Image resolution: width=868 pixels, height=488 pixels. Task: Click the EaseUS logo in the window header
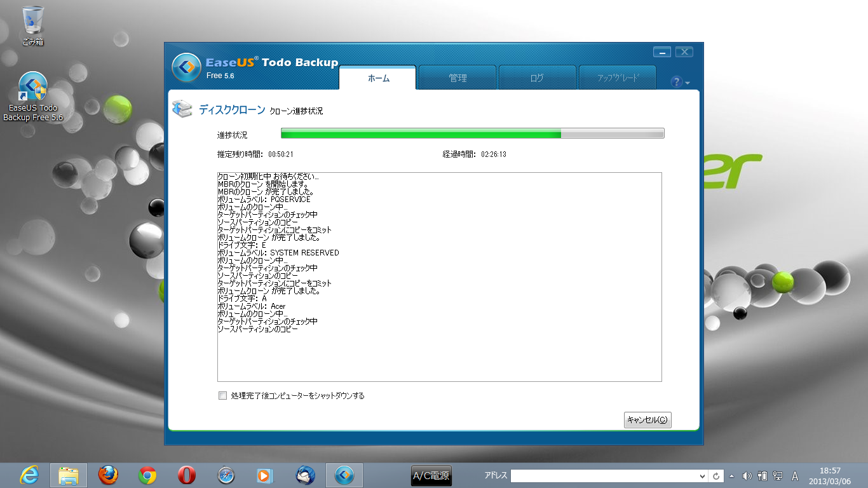click(187, 67)
